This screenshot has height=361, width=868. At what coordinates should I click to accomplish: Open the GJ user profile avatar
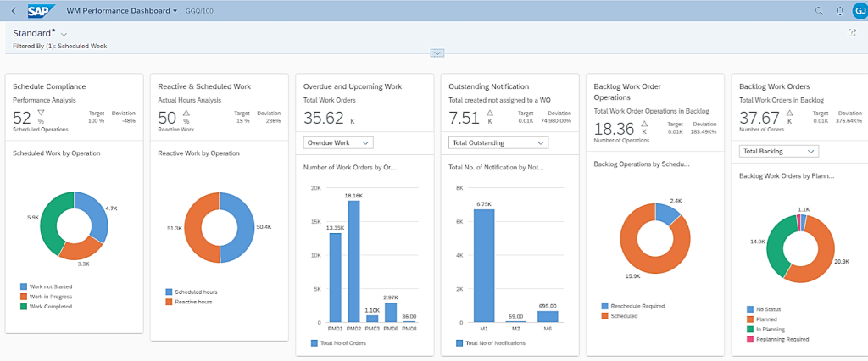[x=858, y=11]
